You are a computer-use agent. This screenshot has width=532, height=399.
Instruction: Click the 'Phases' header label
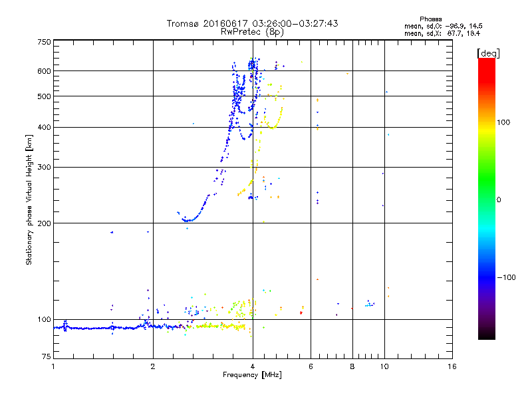[430, 19]
